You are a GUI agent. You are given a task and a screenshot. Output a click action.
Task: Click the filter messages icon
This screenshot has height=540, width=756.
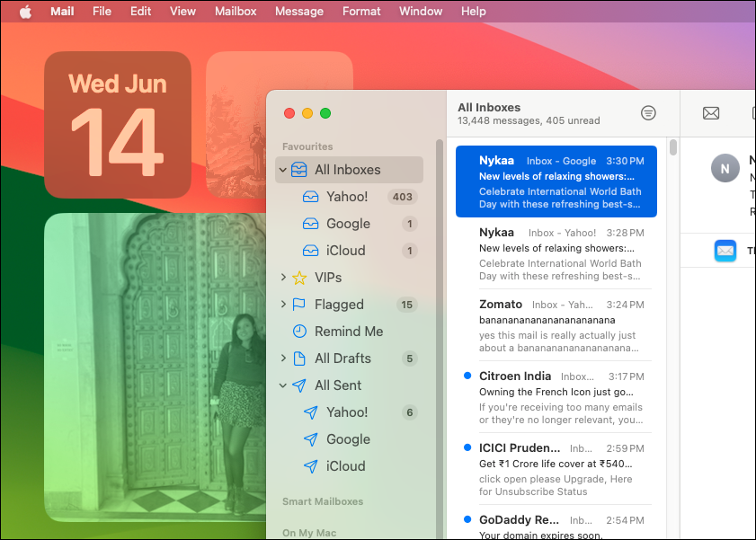(x=648, y=113)
